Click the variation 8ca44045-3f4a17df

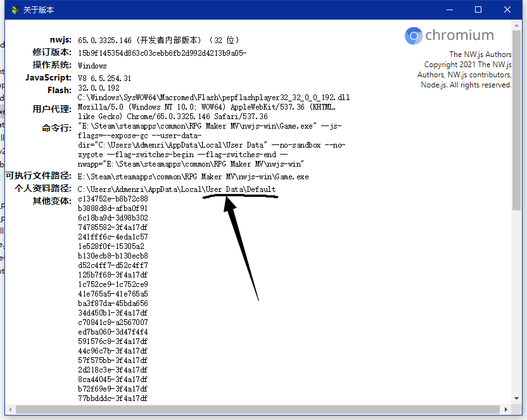pyautogui.click(x=113, y=379)
